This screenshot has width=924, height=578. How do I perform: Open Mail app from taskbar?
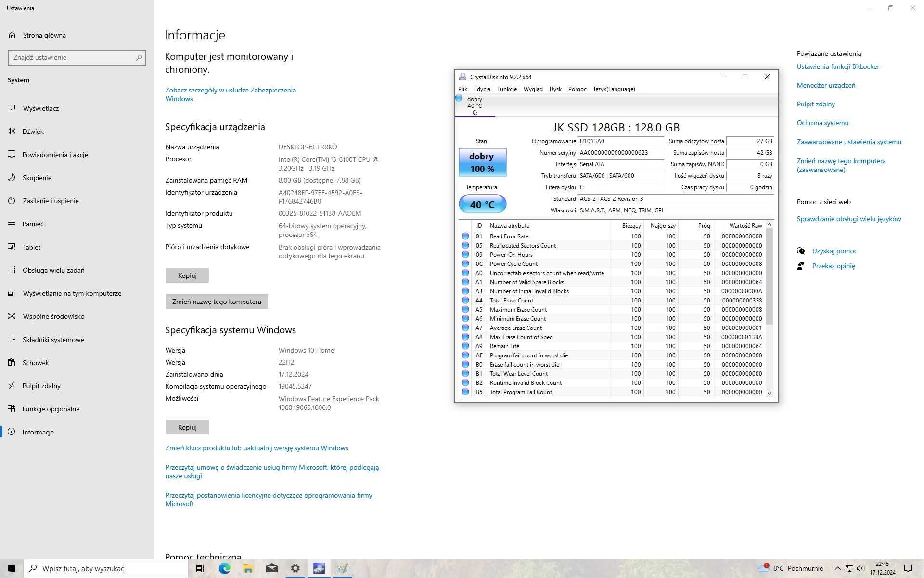point(271,568)
